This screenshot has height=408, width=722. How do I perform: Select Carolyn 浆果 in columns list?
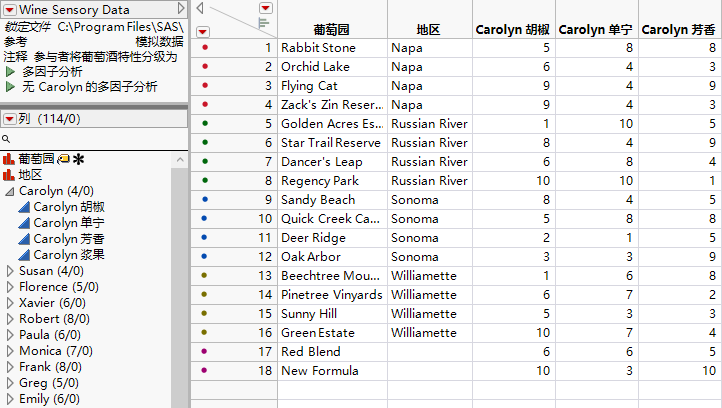pos(69,255)
